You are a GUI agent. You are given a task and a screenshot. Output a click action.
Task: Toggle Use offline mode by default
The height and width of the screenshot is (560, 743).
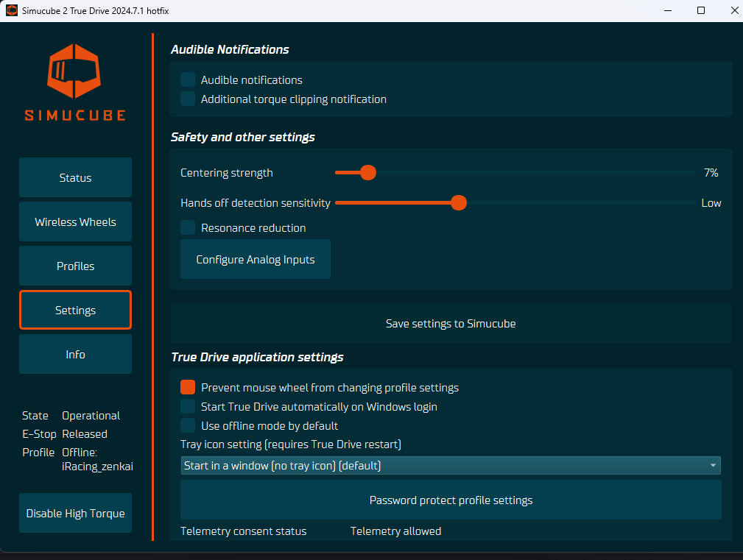(x=189, y=425)
